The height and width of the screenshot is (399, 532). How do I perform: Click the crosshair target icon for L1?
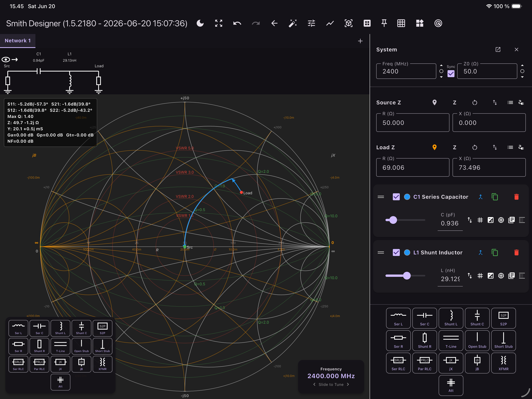point(501,275)
